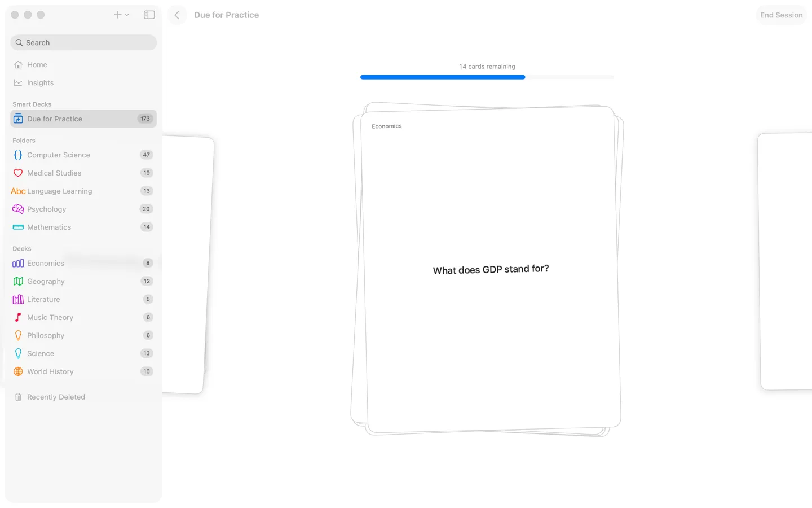This screenshot has height=508, width=812.
Task: Click the Computer Science braces icon
Action: [x=18, y=155]
